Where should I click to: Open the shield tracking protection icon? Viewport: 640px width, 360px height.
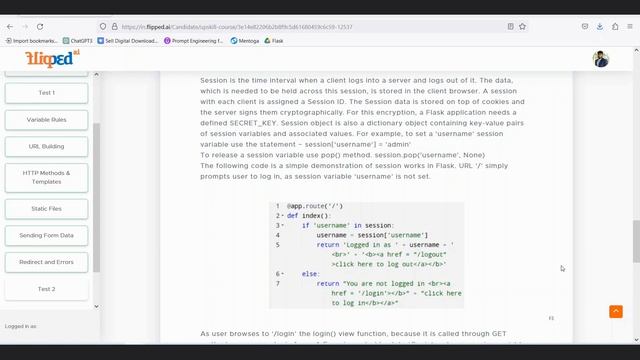pyautogui.click(x=103, y=27)
